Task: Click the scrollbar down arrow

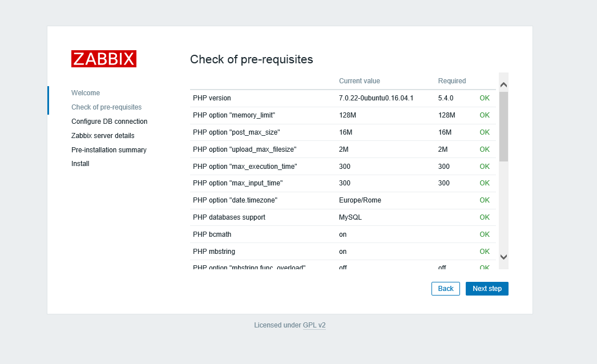Action: click(x=503, y=257)
